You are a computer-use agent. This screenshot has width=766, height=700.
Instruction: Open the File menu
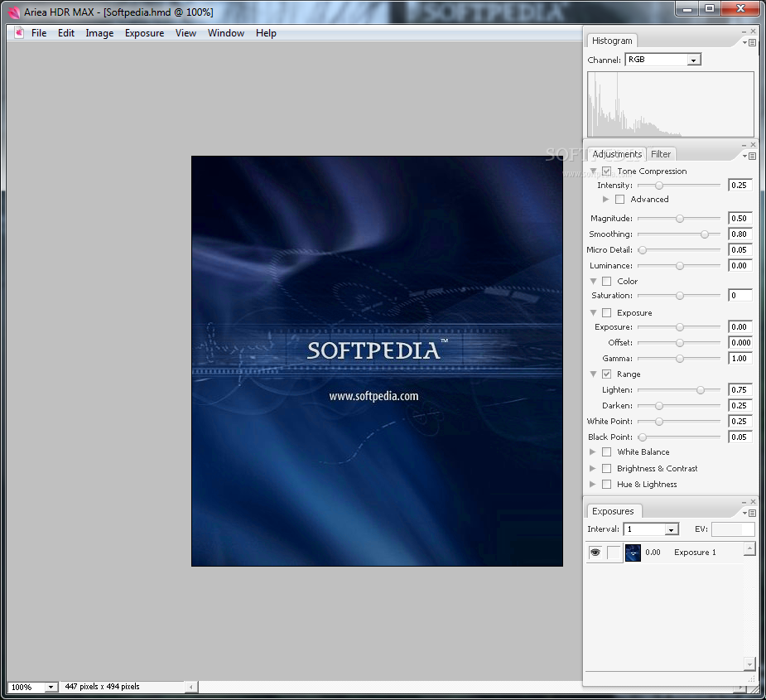(x=39, y=33)
